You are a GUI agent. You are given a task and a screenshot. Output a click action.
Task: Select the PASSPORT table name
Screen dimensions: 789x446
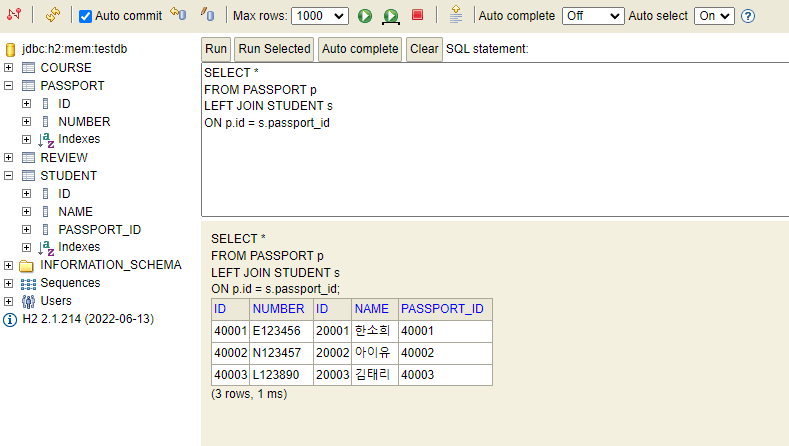pos(72,86)
